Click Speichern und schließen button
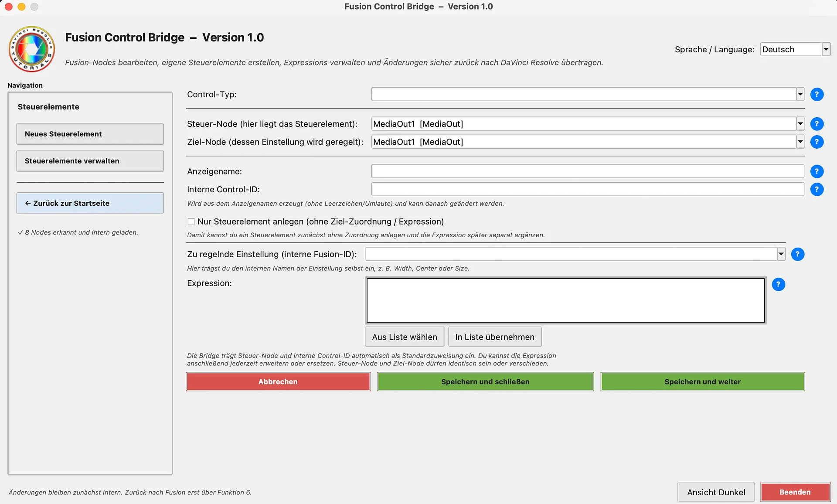The width and height of the screenshot is (837, 504). pos(485,381)
